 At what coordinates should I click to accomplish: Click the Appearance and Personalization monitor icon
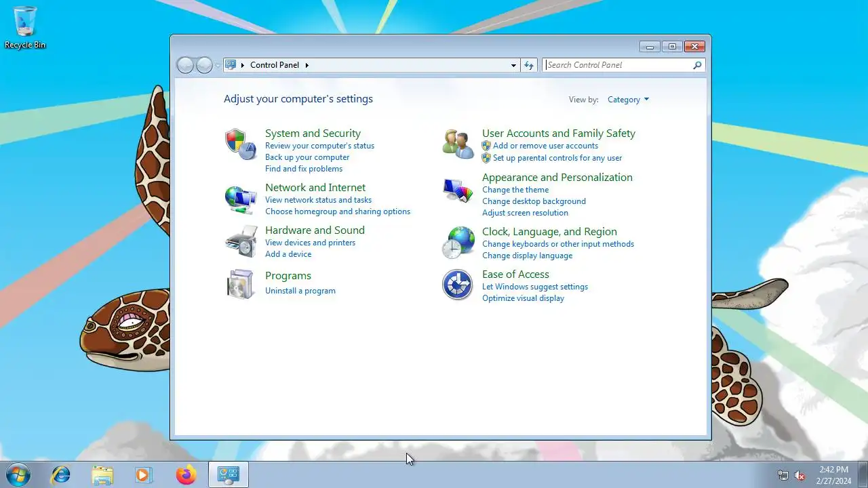click(x=458, y=190)
